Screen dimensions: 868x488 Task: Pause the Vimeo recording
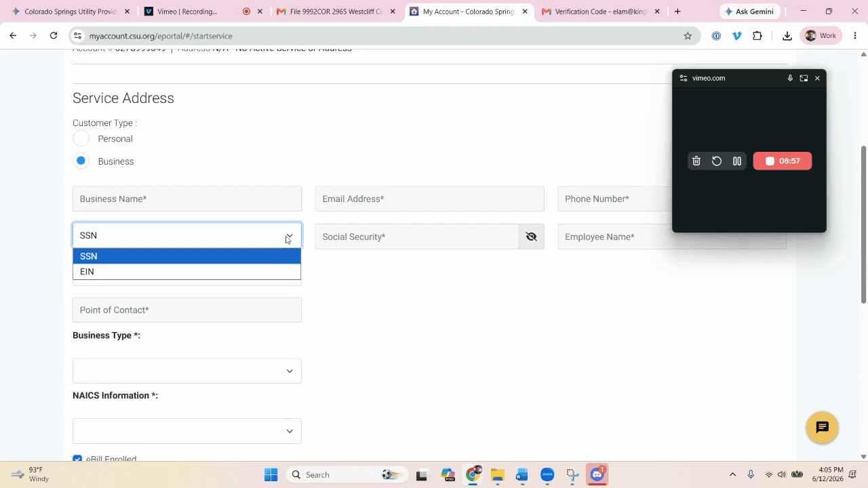point(737,161)
